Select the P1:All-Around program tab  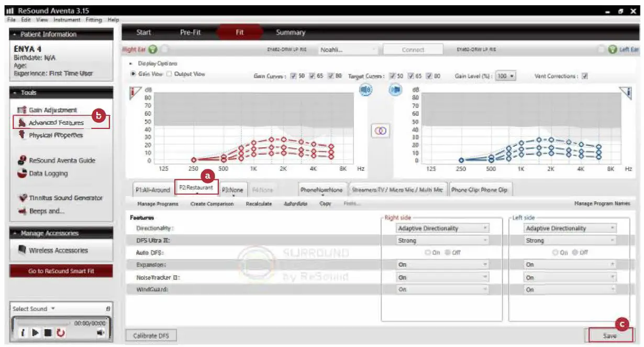click(153, 190)
